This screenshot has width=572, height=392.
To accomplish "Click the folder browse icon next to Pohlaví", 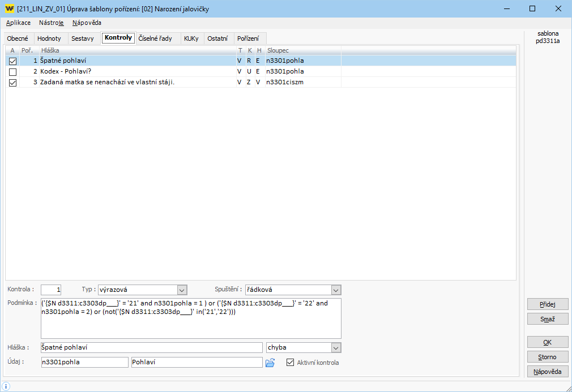I will pos(270,363).
